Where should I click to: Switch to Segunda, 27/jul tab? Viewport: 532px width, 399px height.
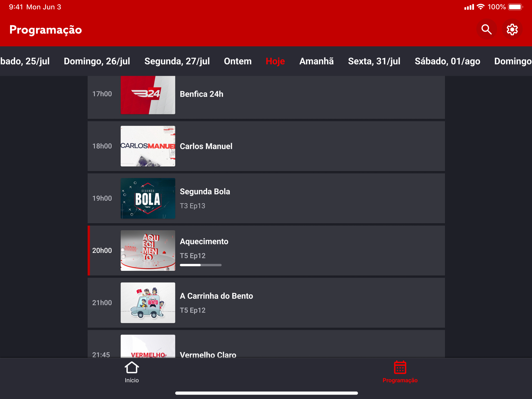pos(177,61)
